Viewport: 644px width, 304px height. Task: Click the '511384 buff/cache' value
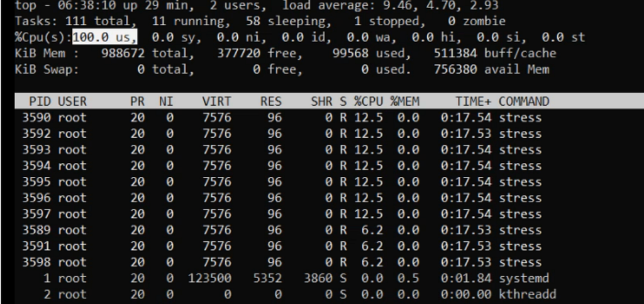pos(495,53)
